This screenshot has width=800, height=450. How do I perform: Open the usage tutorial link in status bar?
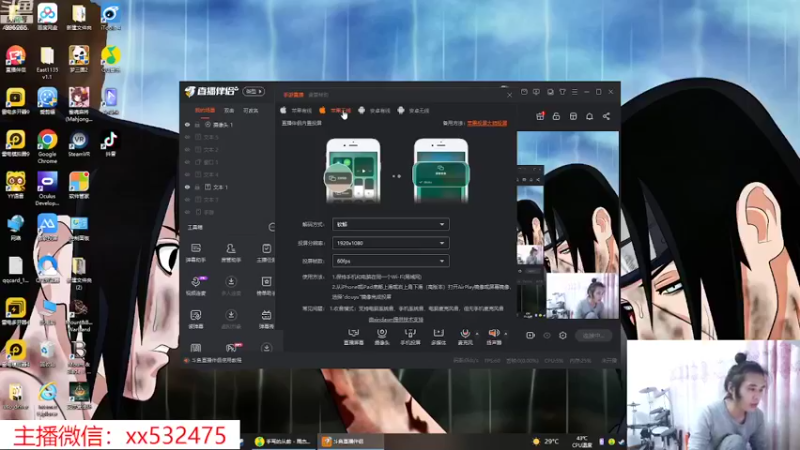(217, 360)
